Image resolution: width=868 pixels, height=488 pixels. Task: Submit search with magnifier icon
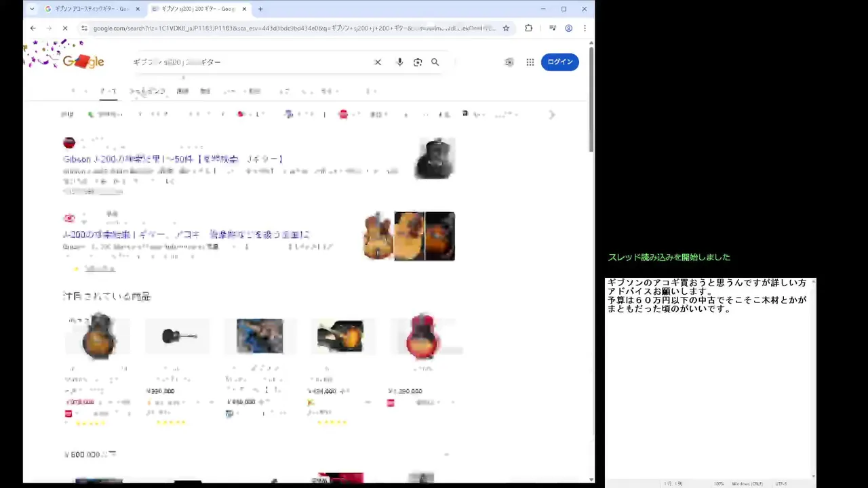[435, 62]
